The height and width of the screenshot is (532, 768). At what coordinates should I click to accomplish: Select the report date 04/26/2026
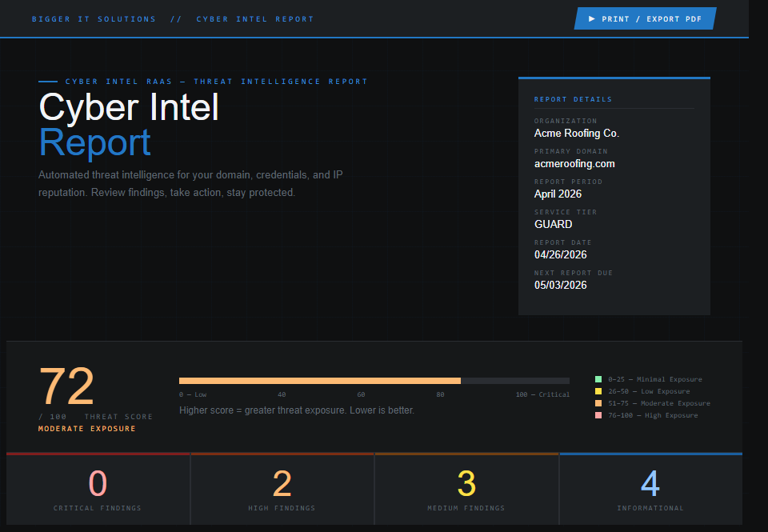[560, 254]
